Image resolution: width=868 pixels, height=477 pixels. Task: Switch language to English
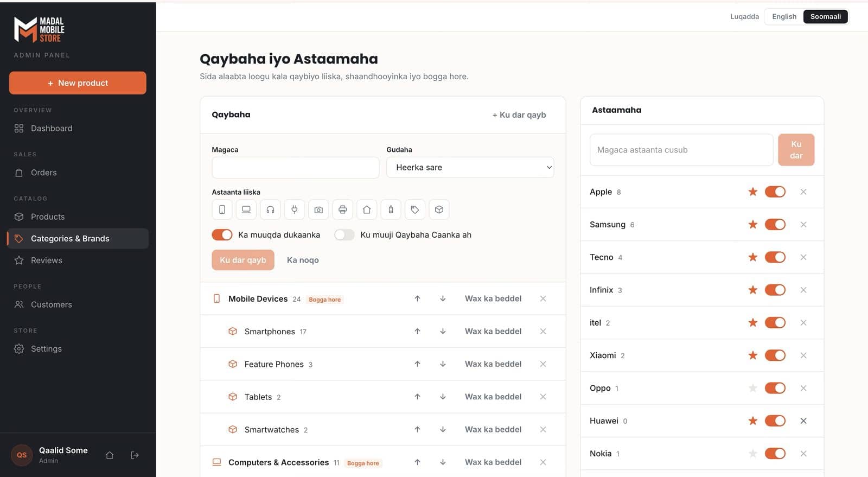coord(784,17)
